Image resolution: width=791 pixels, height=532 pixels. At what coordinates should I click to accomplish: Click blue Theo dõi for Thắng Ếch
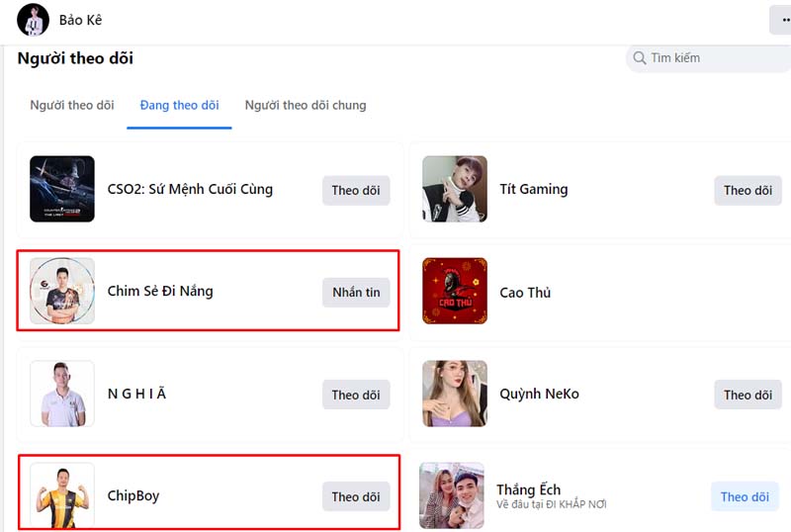745,496
